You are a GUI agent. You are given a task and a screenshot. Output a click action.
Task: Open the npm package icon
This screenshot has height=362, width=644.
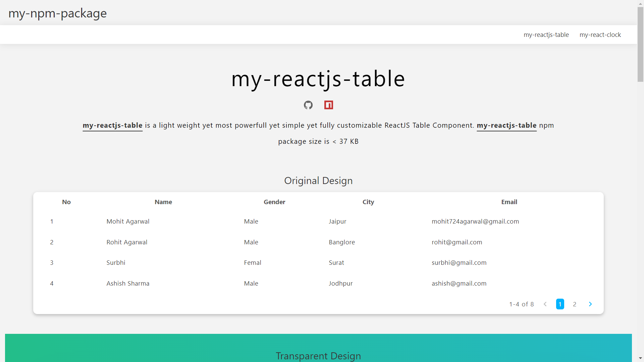[329, 105]
